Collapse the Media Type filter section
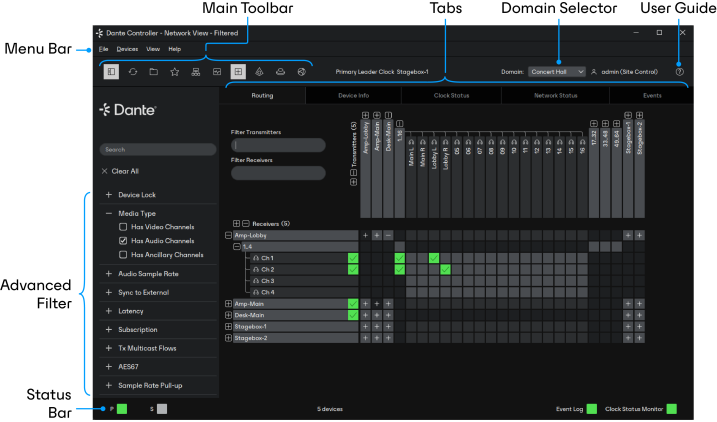This screenshot has width=717, height=422. coord(109,213)
